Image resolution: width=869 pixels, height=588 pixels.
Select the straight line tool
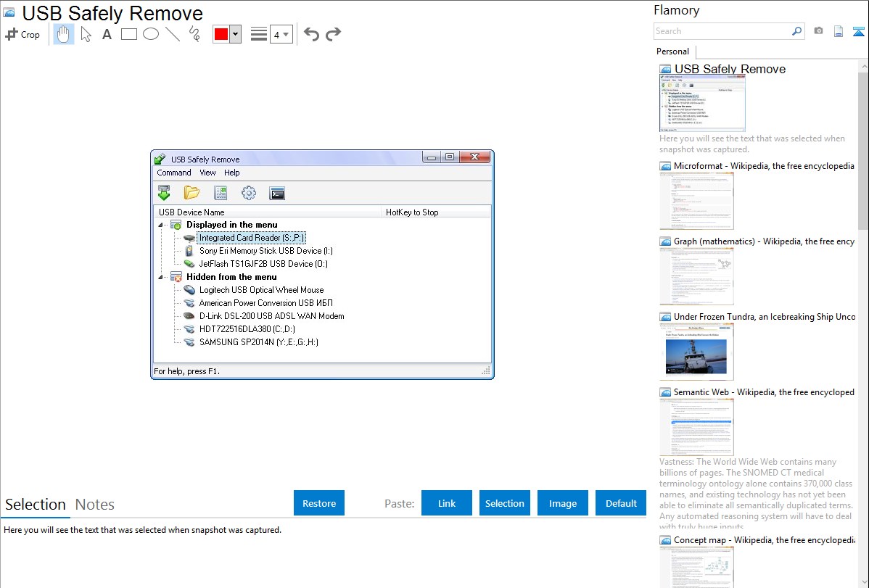click(173, 34)
